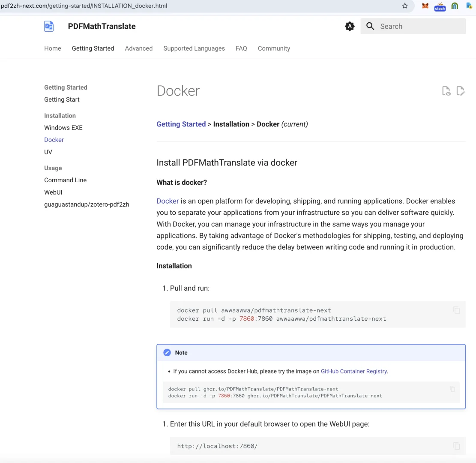
Task: Click the search magnifier icon
Action: point(370,26)
